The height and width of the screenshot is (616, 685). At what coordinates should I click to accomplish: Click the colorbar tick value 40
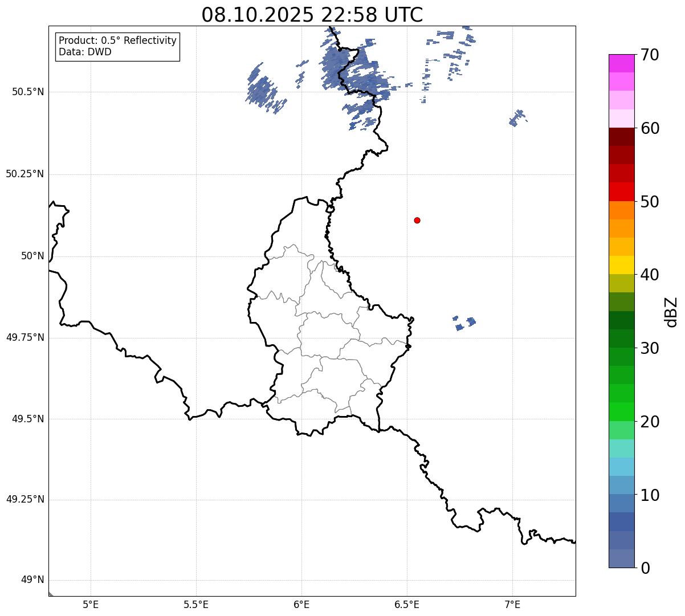650,275
